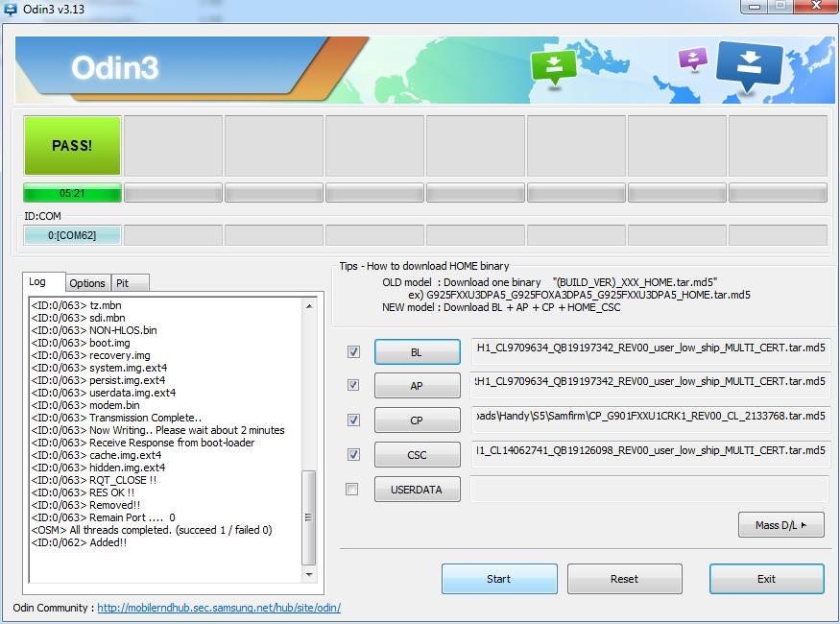Click the 'Remain Port .... 0' log line
The image size is (840, 624).
coord(104,518)
